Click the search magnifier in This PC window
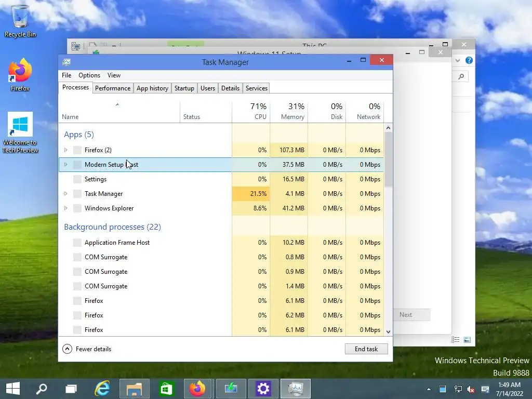The height and width of the screenshot is (399, 532). tap(461, 77)
